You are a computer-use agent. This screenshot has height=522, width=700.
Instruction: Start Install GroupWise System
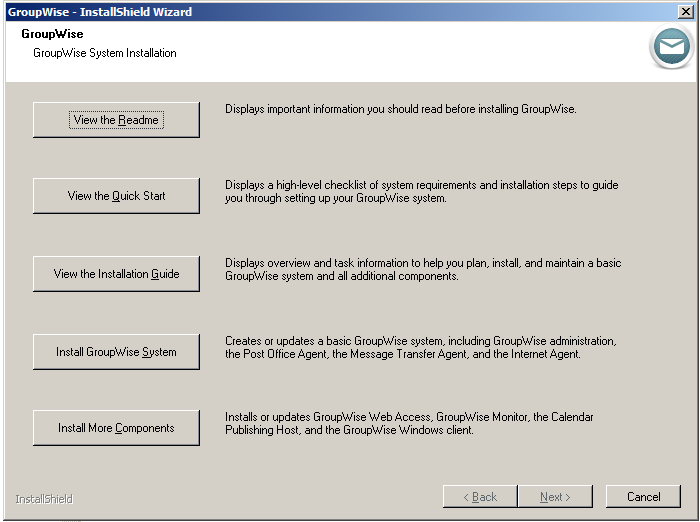tap(116, 352)
